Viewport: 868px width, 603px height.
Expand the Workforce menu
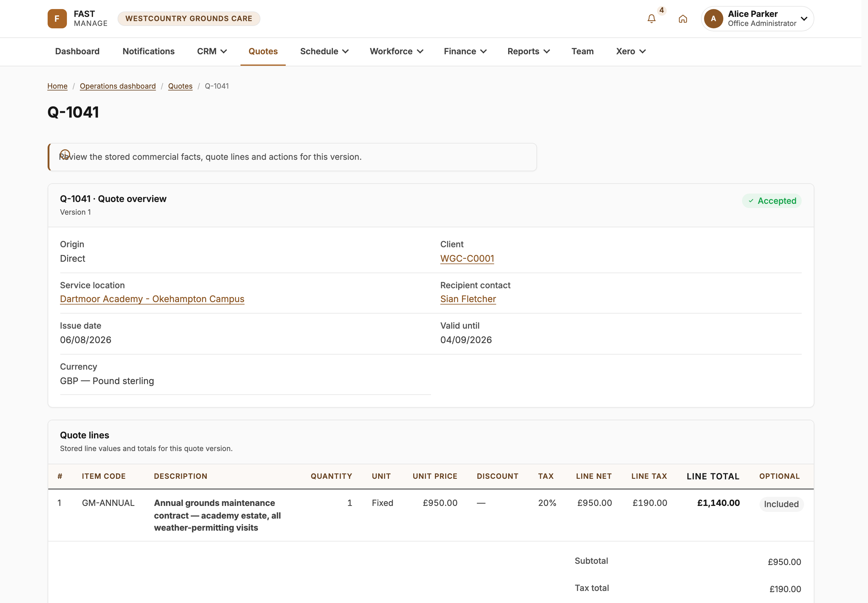point(396,51)
